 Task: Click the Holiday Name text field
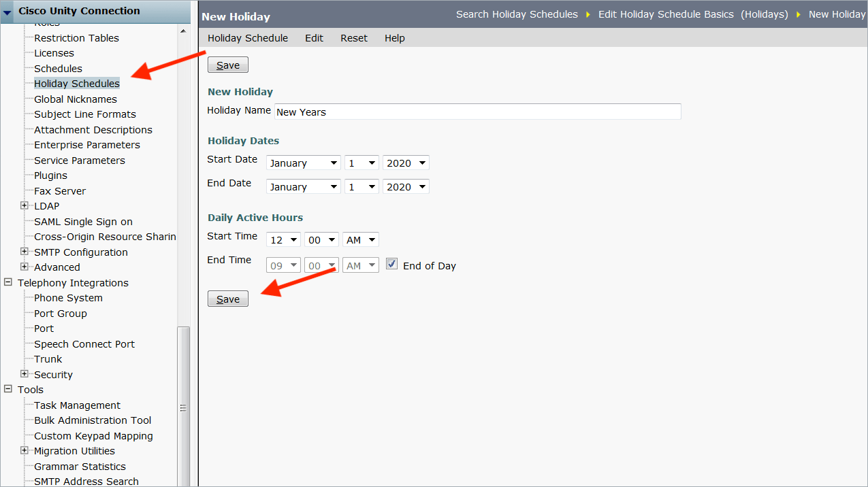point(477,112)
